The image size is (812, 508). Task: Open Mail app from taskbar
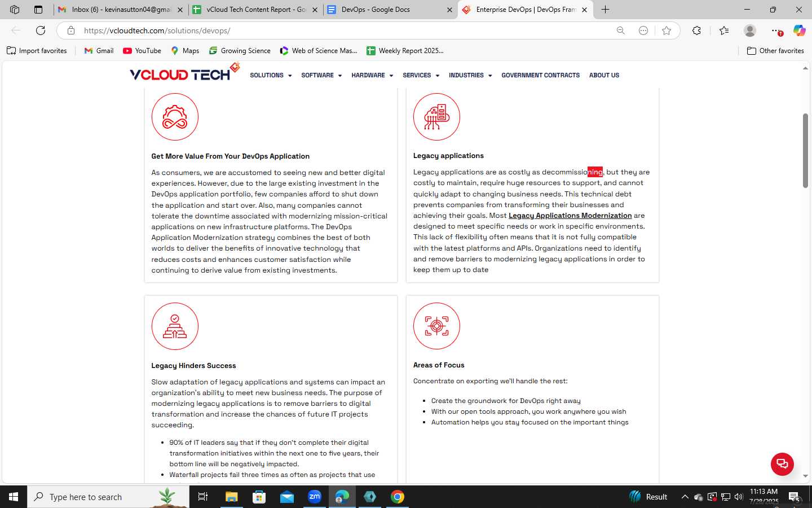(x=286, y=497)
